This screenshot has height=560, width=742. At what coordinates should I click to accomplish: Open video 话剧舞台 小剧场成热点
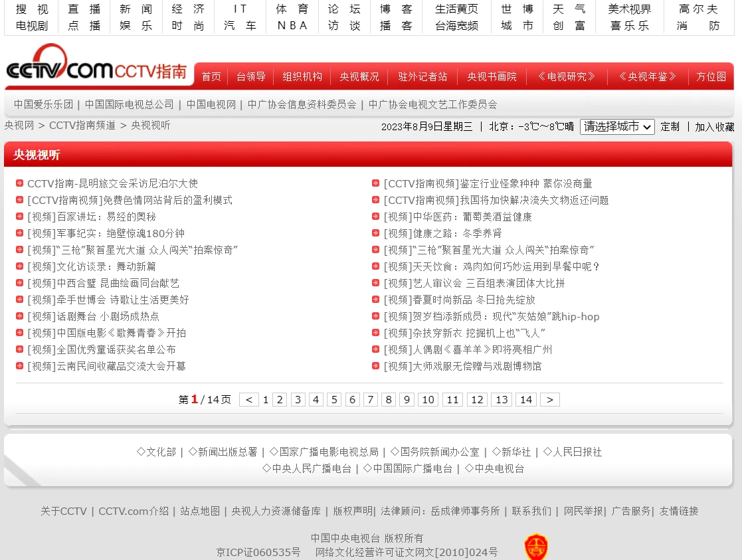[x=93, y=316]
